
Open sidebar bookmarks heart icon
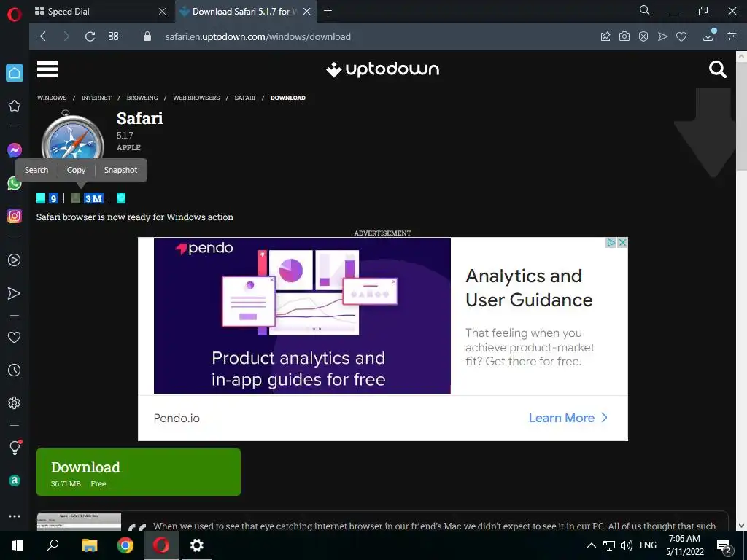pos(15,337)
